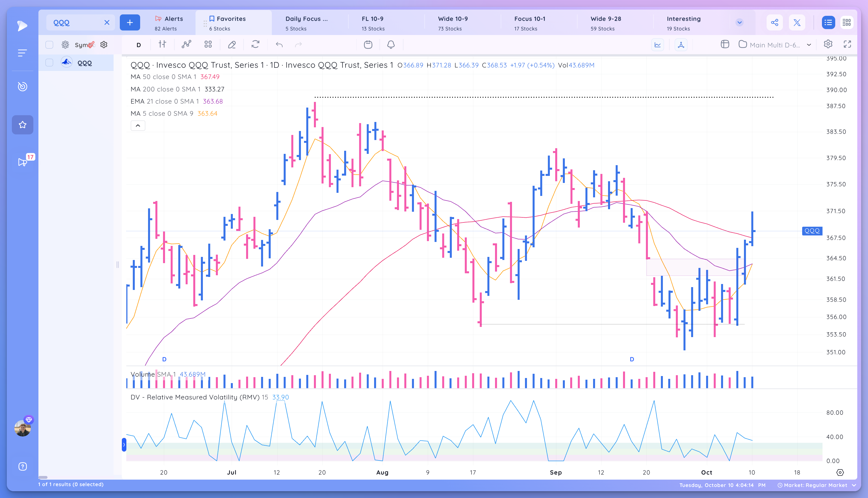
Task: Open the column settings gear left of Symbol
Action: tap(65, 45)
